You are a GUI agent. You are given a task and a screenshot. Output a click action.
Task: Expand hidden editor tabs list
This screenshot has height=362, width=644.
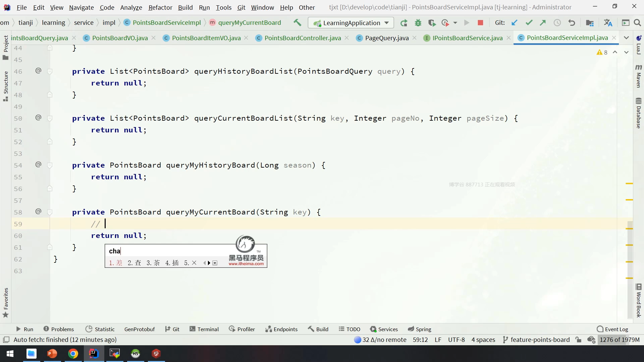pyautogui.click(x=626, y=38)
